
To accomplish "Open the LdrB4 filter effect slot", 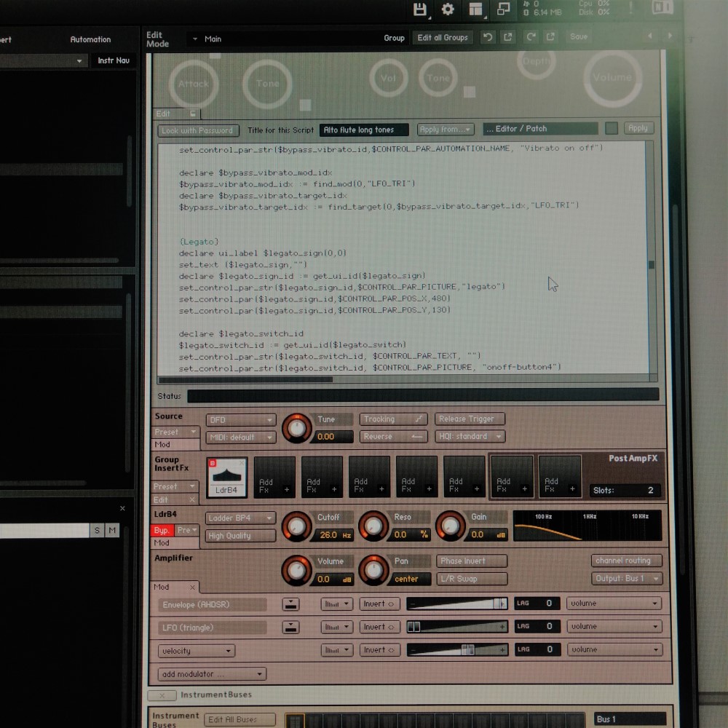I will (x=227, y=478).
